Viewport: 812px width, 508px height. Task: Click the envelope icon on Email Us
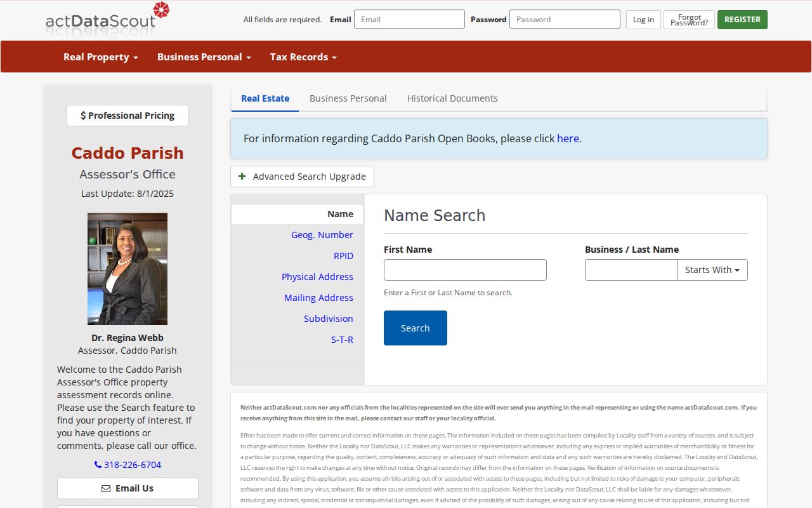pos(106,488)
